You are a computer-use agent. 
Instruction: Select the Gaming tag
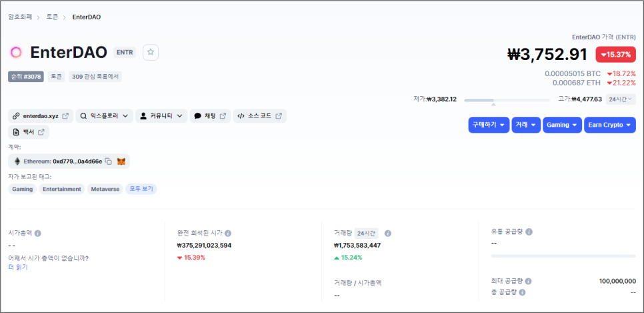click(x=23, y=189)
